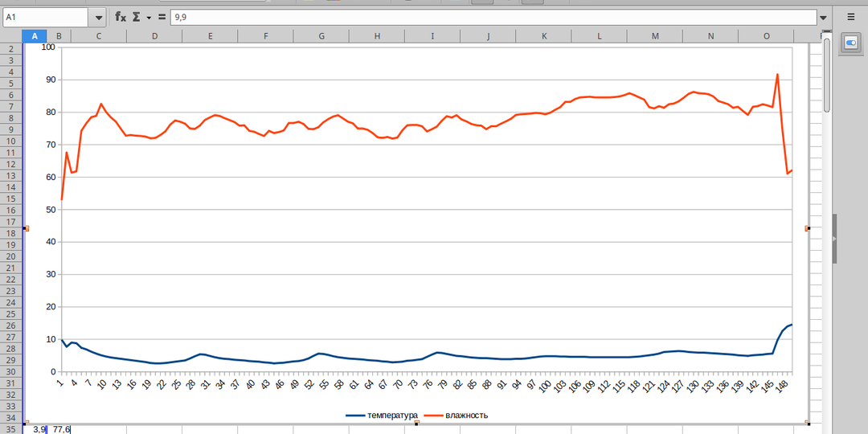Click the Formula equals sign icon
This screenshot has height=434, width=868.
tap(162, 17)
